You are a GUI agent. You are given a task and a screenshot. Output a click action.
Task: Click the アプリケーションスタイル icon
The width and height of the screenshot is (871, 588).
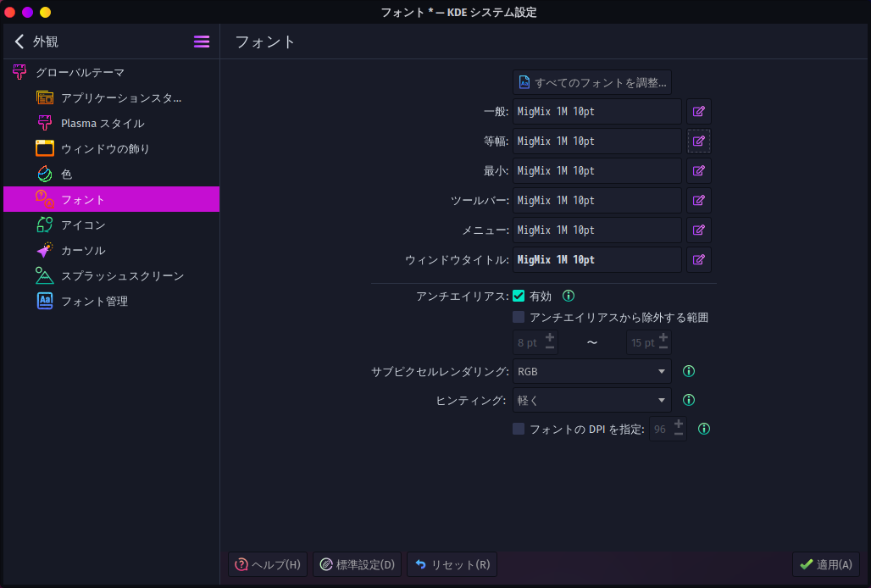coord(45,97)
